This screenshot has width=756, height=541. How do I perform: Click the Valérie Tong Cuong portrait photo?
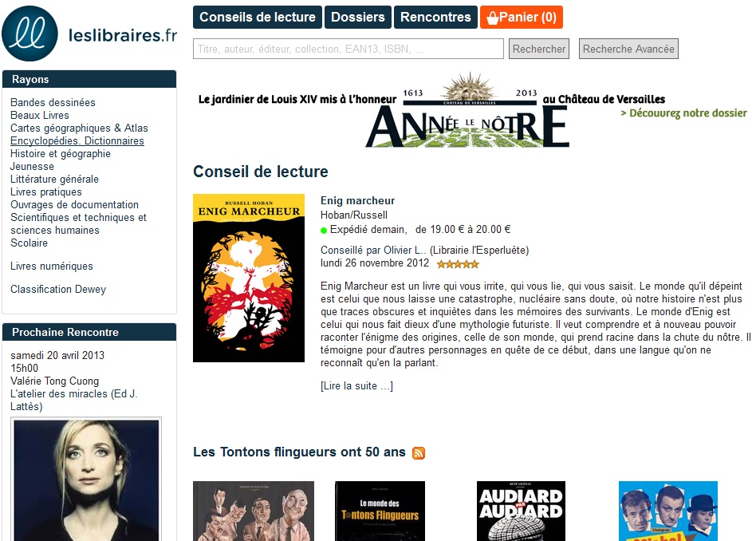(x=86, y=480)
